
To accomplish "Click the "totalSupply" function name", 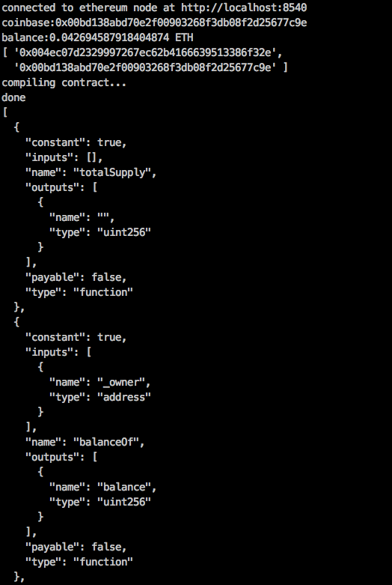I will tap(112, 172).
